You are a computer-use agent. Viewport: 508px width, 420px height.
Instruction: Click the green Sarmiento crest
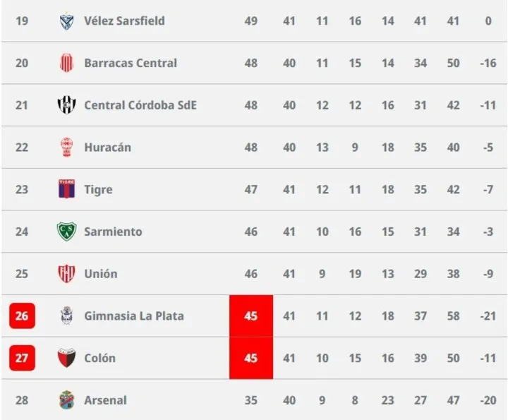(67, 232)
